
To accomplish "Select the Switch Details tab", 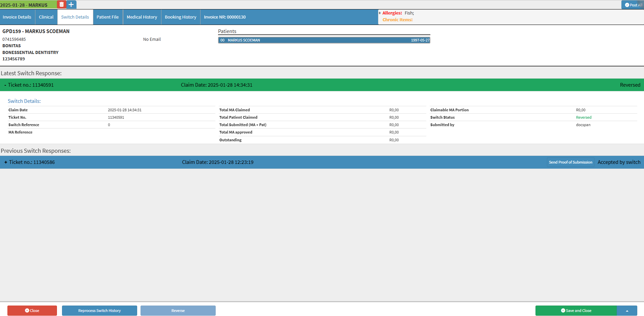I will (x=75, y=17).
